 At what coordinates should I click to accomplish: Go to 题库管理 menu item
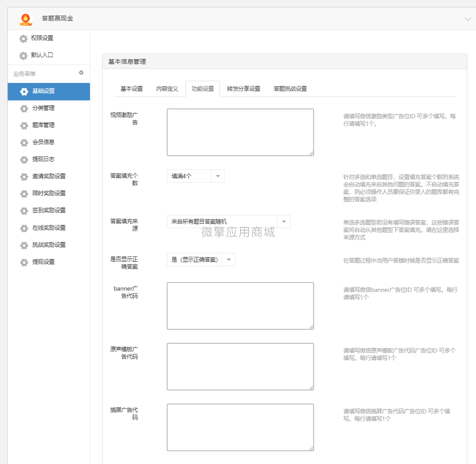[44, 125]
